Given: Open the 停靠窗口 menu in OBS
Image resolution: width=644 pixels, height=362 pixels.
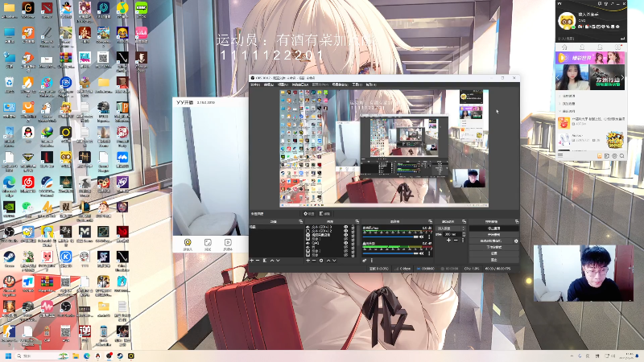Looking at the screenshot, I should pyautogui.click(x=300, y=84).
